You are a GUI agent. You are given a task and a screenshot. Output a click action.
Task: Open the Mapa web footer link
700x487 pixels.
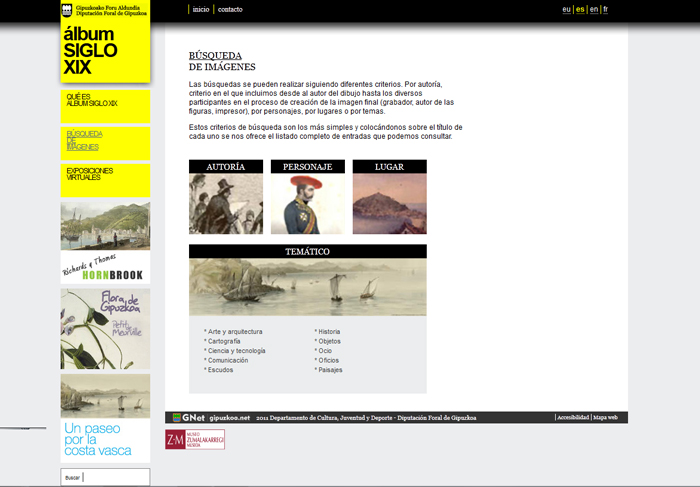tap(606, 417)
